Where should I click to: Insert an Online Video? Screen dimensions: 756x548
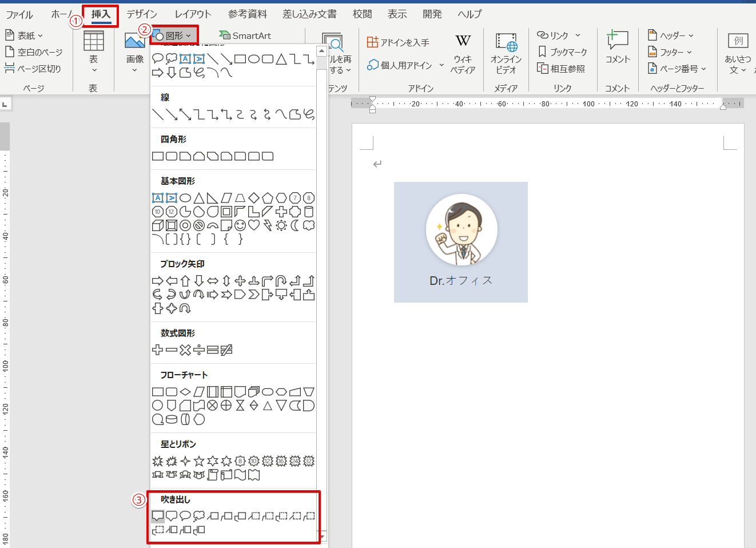(x=506, y=54)
